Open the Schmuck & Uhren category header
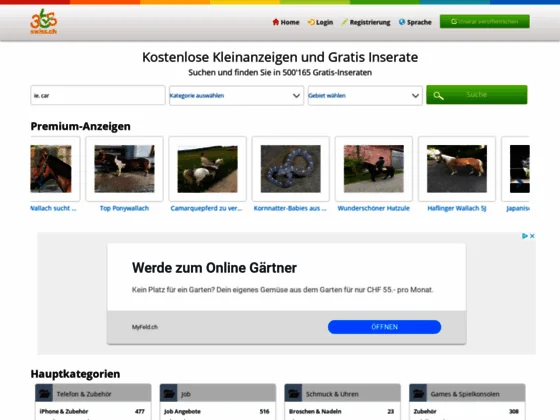560x420 pixels. pyautogui.click(x=342, y=393)
